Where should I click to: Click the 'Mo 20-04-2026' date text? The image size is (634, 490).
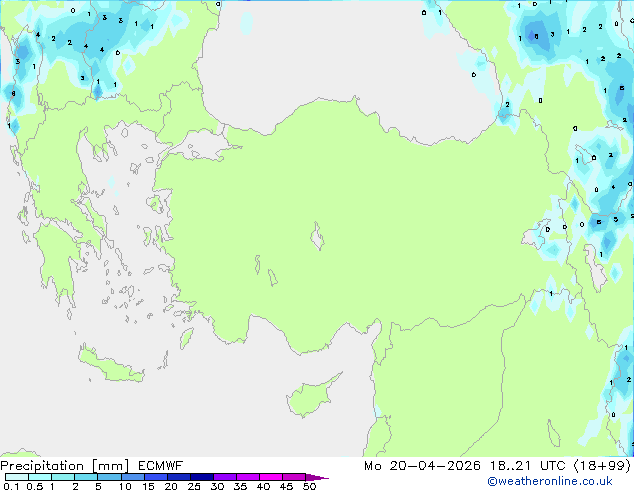coord(422,466)
